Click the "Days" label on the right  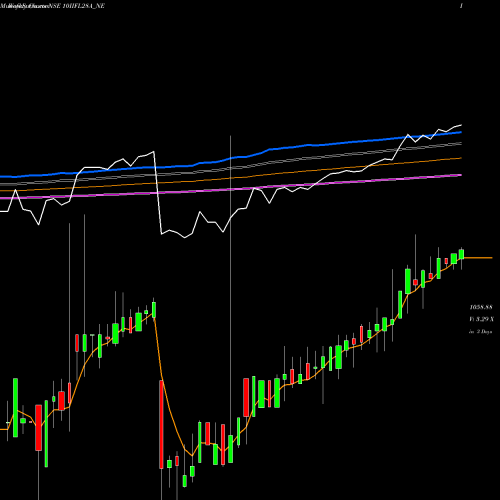coord(480,332)
